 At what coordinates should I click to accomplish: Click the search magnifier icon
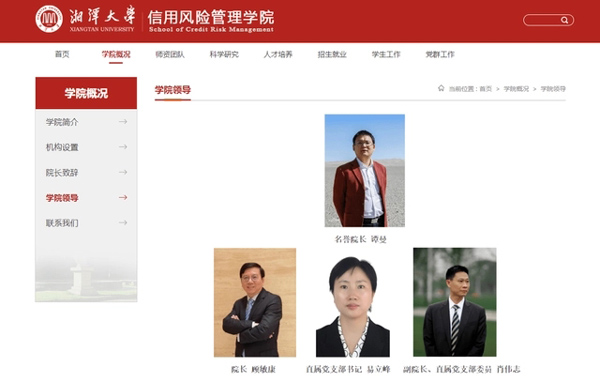click(x=564, y=20)
